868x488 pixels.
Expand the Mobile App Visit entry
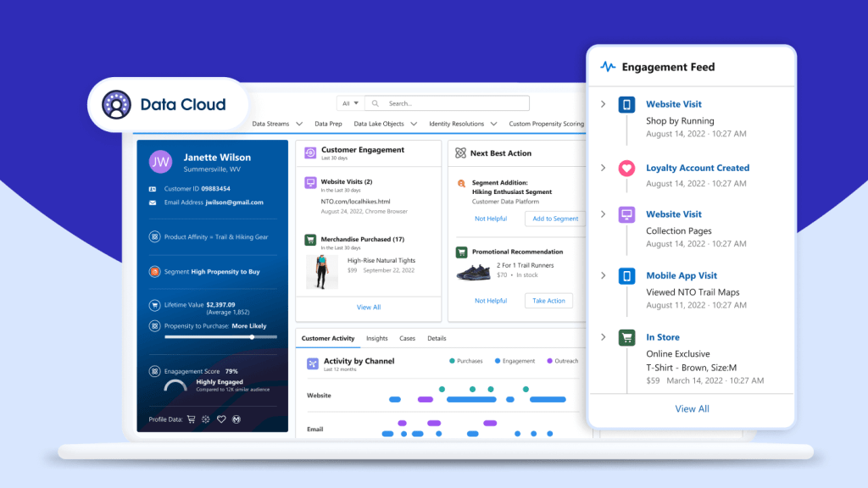coord(604,275)
